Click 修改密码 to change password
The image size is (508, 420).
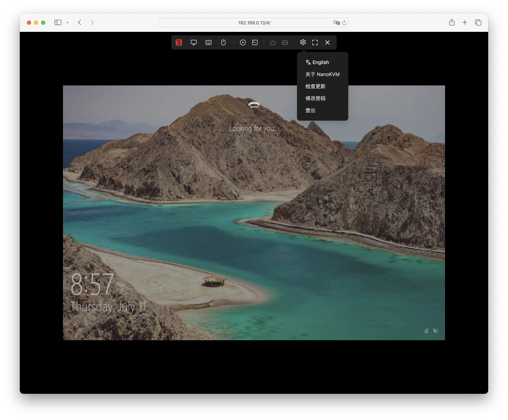tap(315, 98)
